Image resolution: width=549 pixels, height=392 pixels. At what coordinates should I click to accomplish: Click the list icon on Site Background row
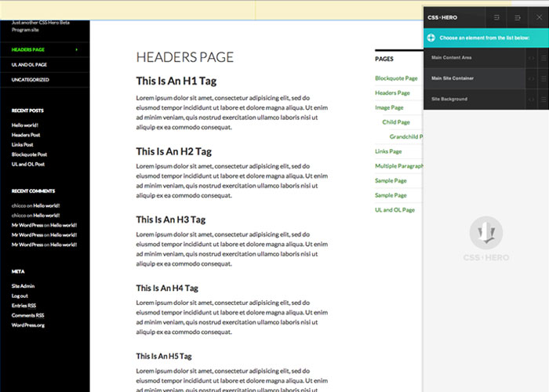point(544,100)
